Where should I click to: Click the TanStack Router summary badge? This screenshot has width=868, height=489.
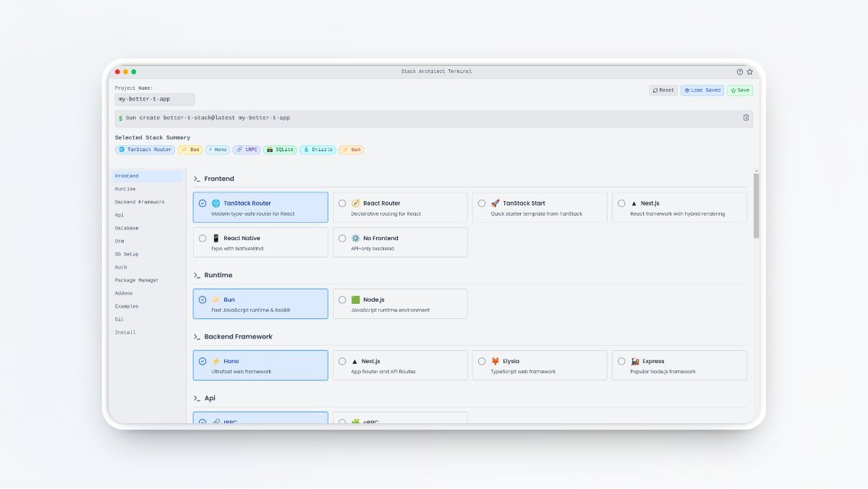coord(145,150)
